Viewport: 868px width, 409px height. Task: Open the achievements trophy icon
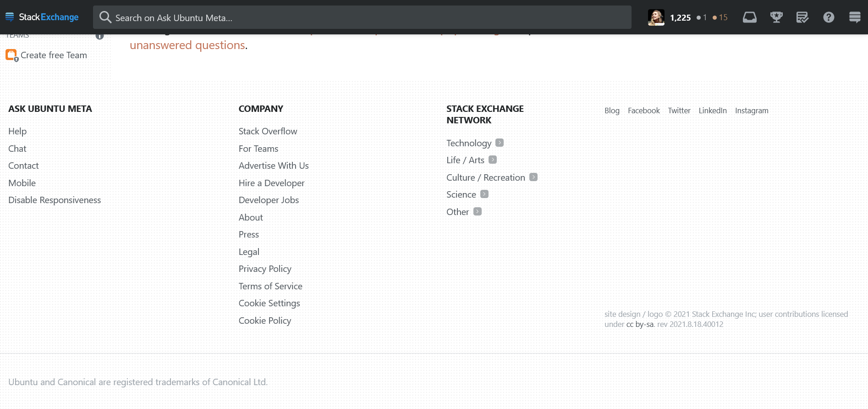(x=776, y=17)
